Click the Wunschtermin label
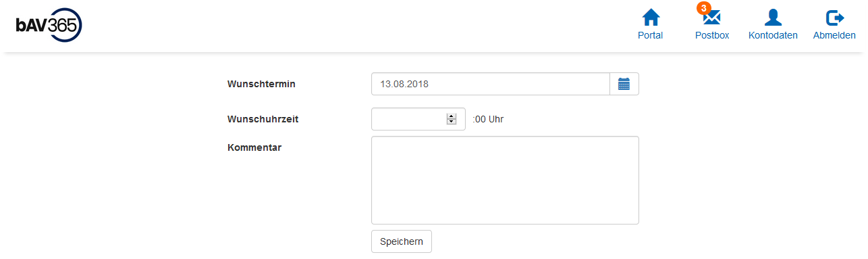This screenshot has height=259, width=868. [262, 84]
